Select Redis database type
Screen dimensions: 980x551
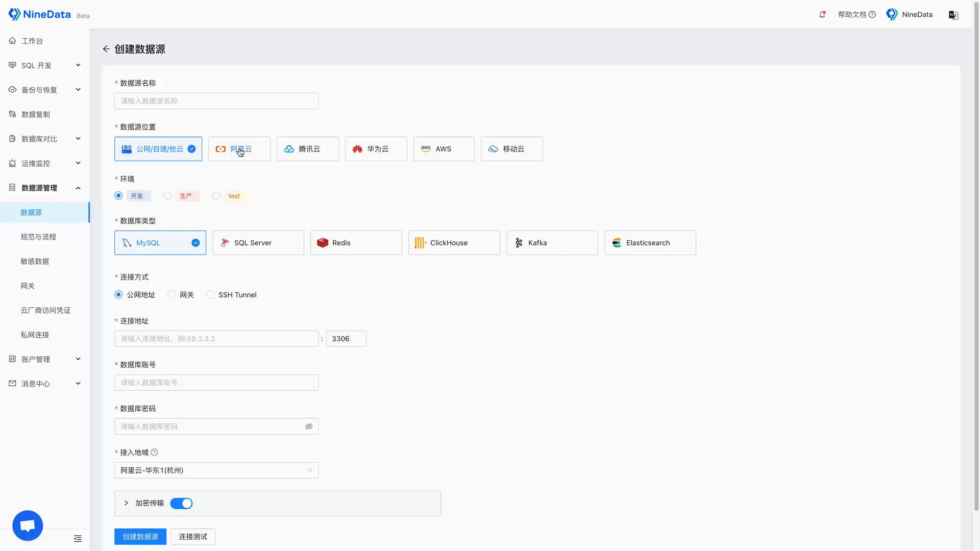(x=356, y=243)
